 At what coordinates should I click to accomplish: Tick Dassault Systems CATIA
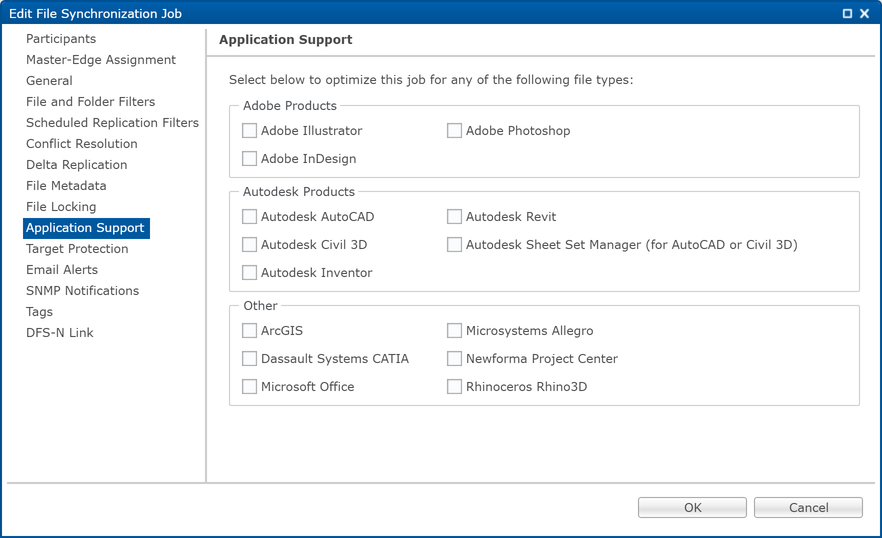(x=249, y=358)
